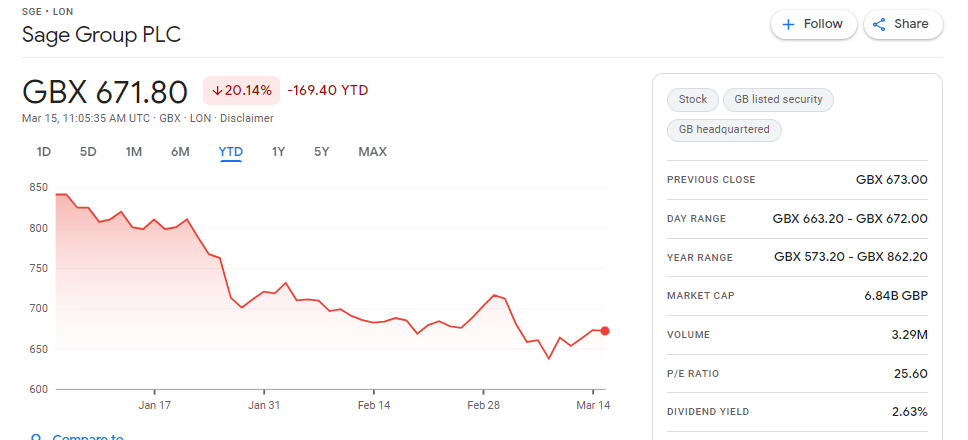Show the MAX range chart
Screen dimensions: 968x440
(372, 152)
